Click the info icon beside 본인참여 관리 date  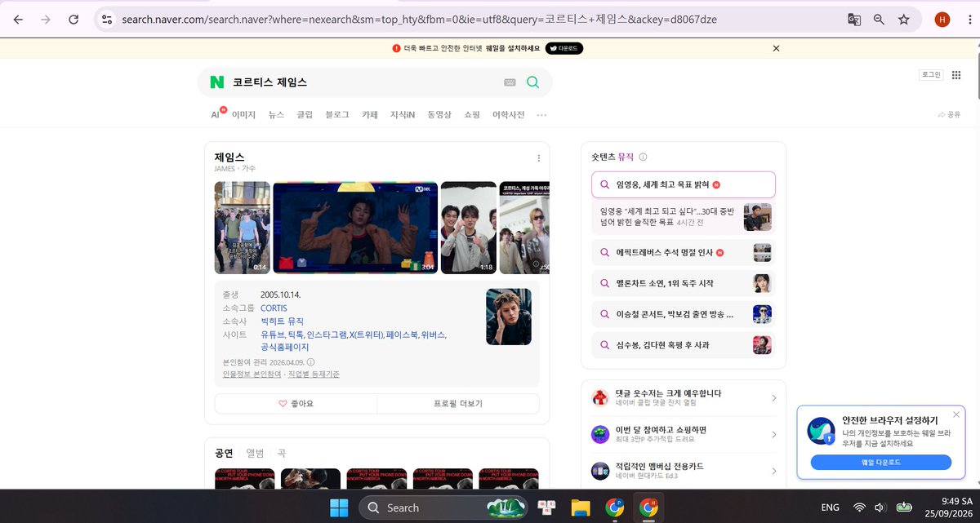pos(310,362)
